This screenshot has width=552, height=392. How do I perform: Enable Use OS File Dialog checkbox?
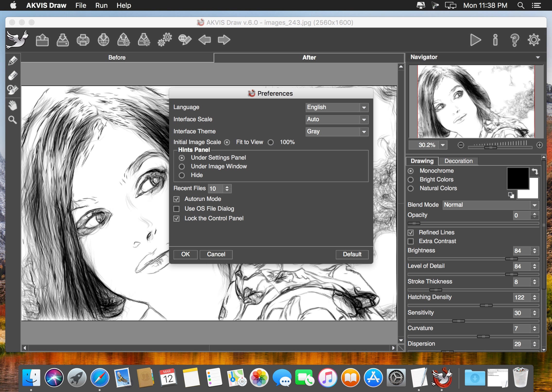176,209
